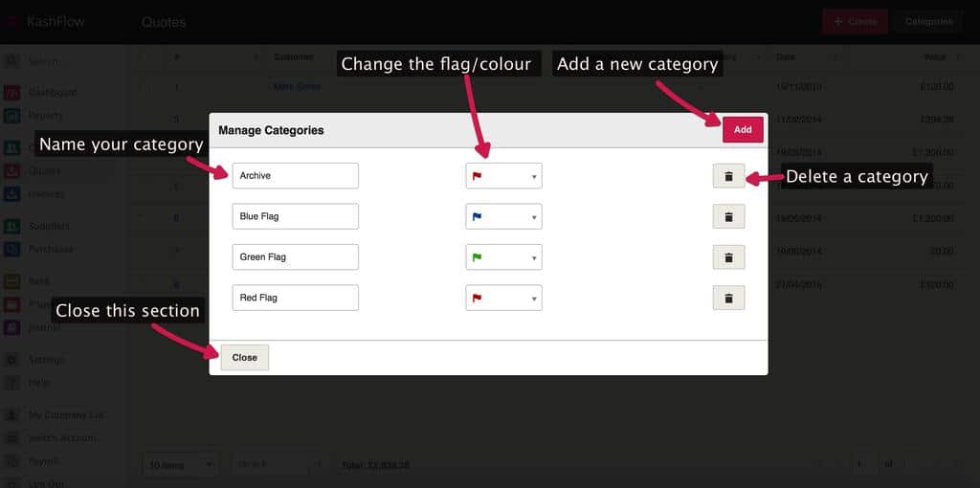Expand the Red Flag colour dropdown
The width and height of the screenshot is (980, 488).
[x=503, y=298]
